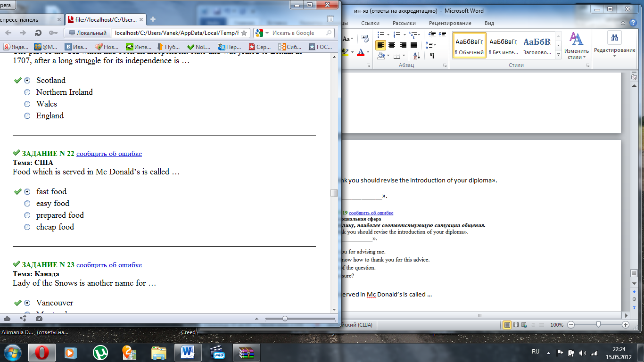Decrease indent in Word

(431, 34)
